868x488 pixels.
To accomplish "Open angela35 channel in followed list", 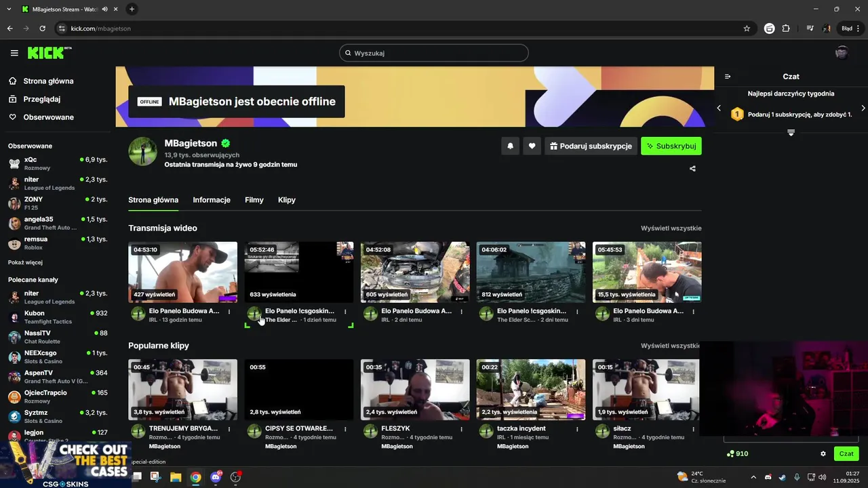I will (x=58, y=223).
